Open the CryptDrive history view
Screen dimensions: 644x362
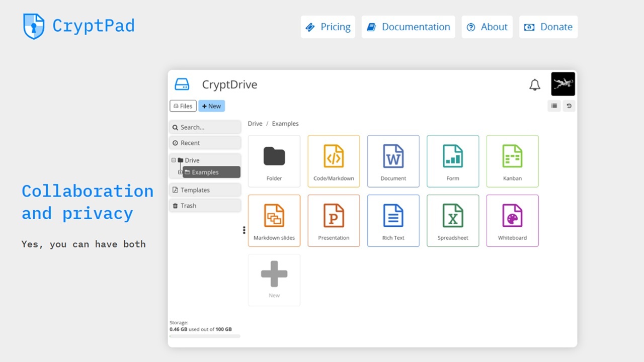coord(569,106)
